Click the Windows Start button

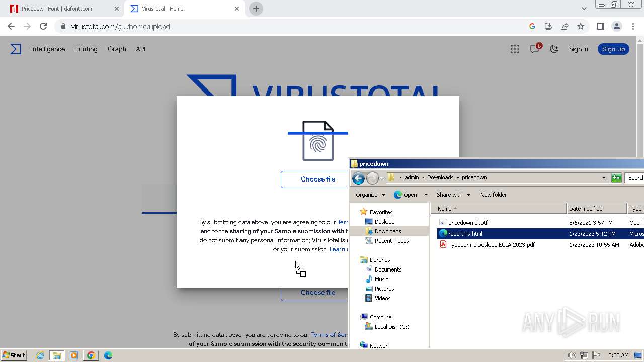[14, 355]
